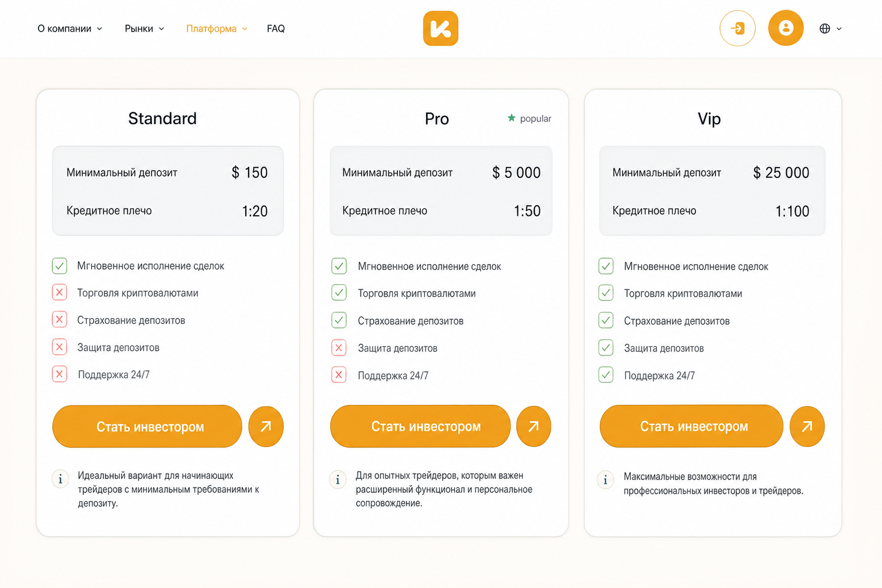This screenshot has width=882, height=588.
Task: Click the orange K logo icon
Action: 440,28
